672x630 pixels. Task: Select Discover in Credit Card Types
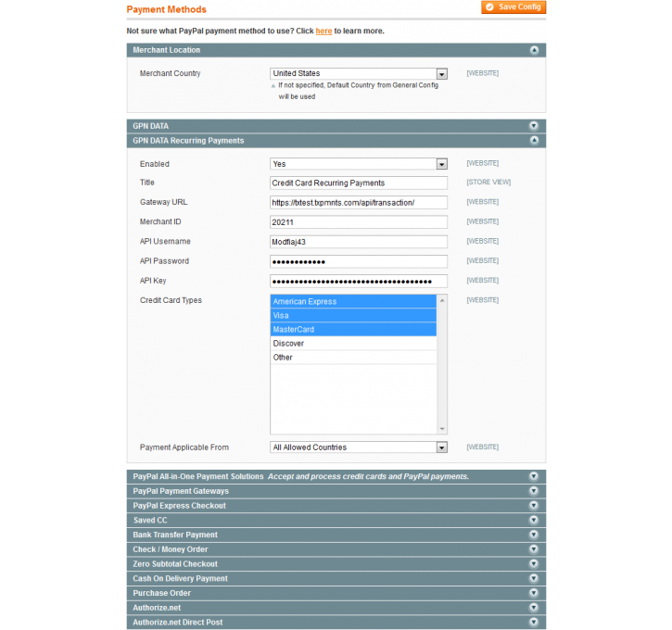pos(353,344)
